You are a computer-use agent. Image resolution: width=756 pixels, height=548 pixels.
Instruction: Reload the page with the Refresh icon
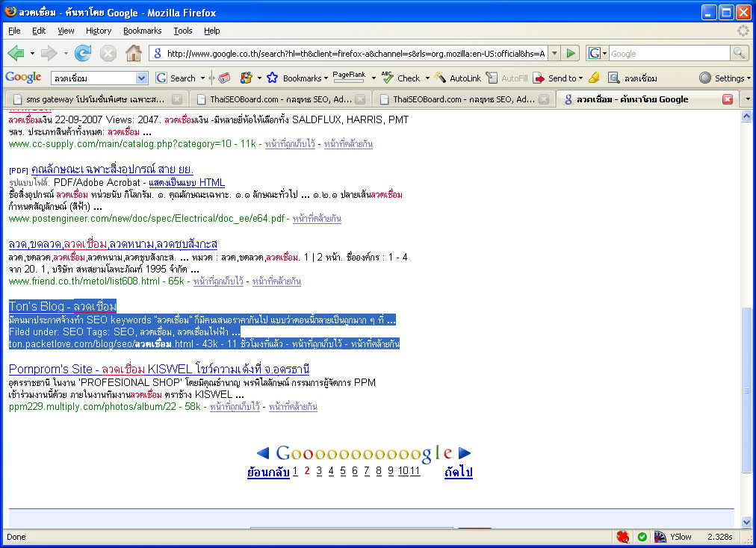[x=83, y=53]
